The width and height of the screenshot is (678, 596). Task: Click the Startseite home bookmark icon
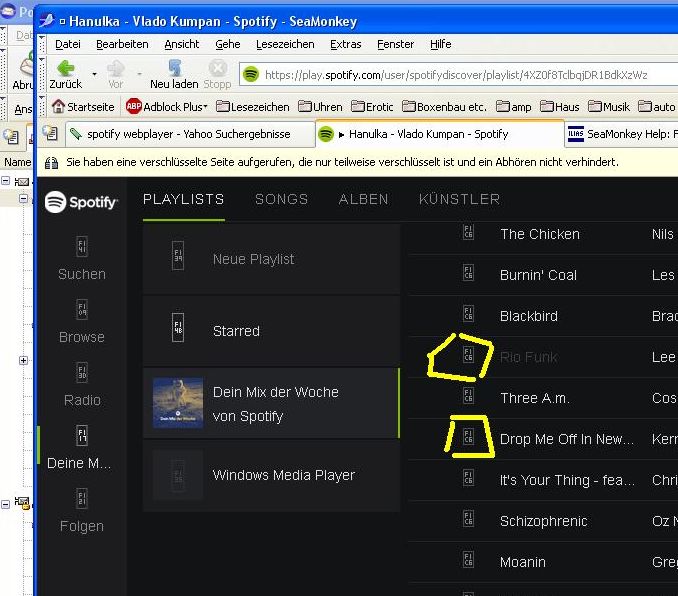(58, 106)
